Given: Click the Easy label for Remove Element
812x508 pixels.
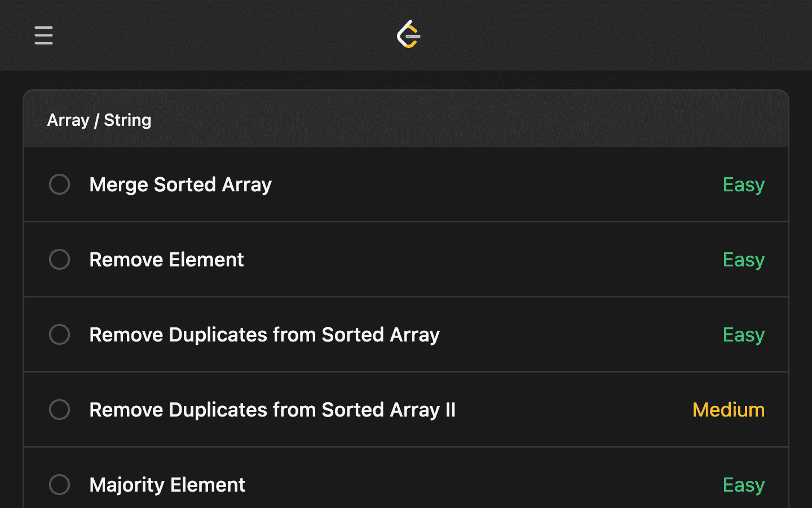Looking at the screenshot, I should 744,260.
